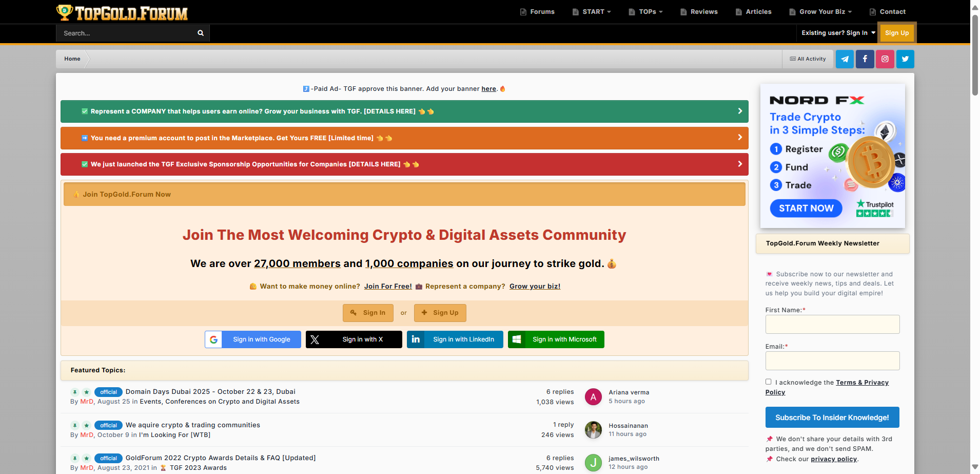
Task: Open the Domain Days Dubai 2025 topic
Action: (210, 392)
